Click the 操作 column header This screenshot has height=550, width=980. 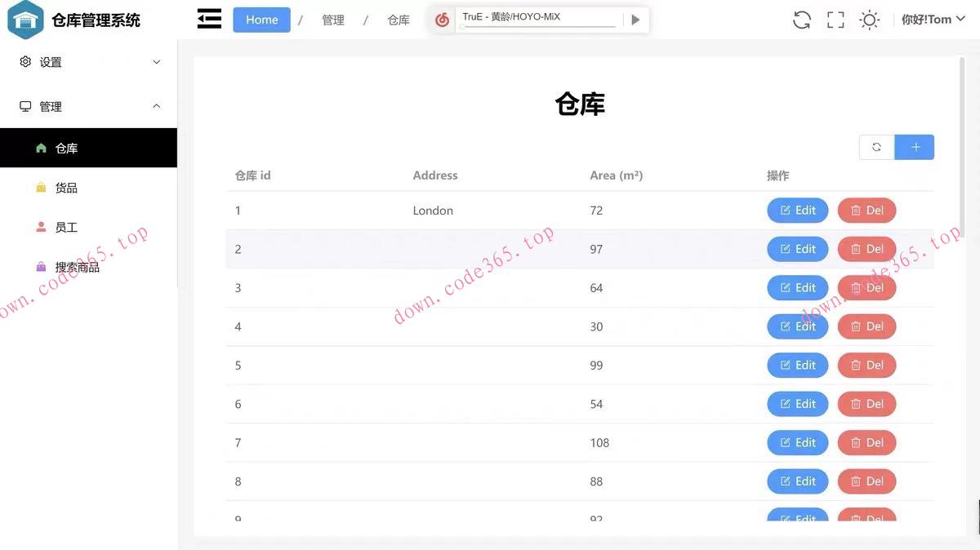(778, 175)
